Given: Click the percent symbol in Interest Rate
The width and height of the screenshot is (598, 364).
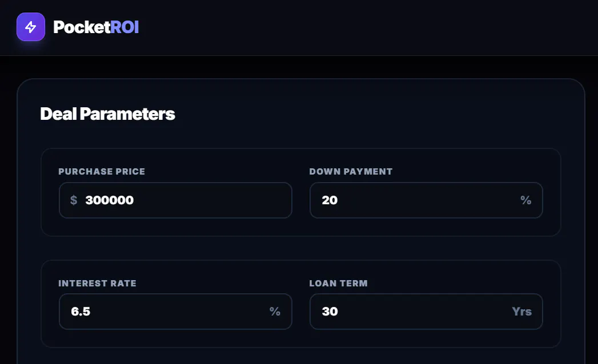Looking at the screenshot, I should (275, 312).
